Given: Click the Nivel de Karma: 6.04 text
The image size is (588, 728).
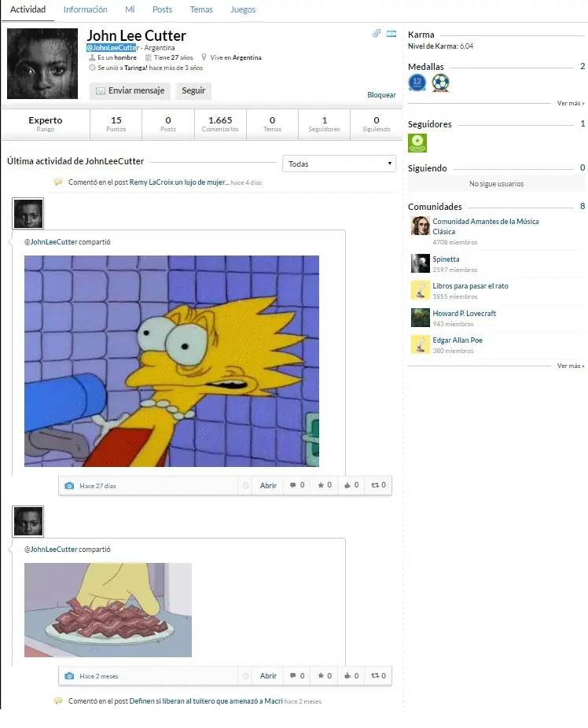Looking at the screenshot, I should (440, 46).
